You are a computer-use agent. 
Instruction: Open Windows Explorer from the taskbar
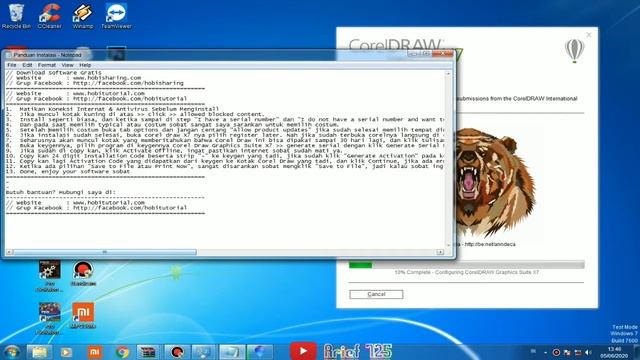click(x=39, y=352)
